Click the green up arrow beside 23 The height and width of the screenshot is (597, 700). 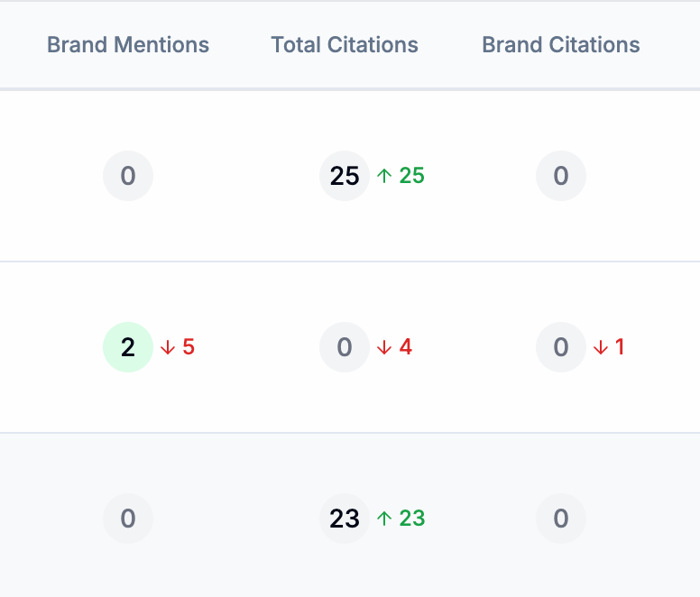coord(384,519)
